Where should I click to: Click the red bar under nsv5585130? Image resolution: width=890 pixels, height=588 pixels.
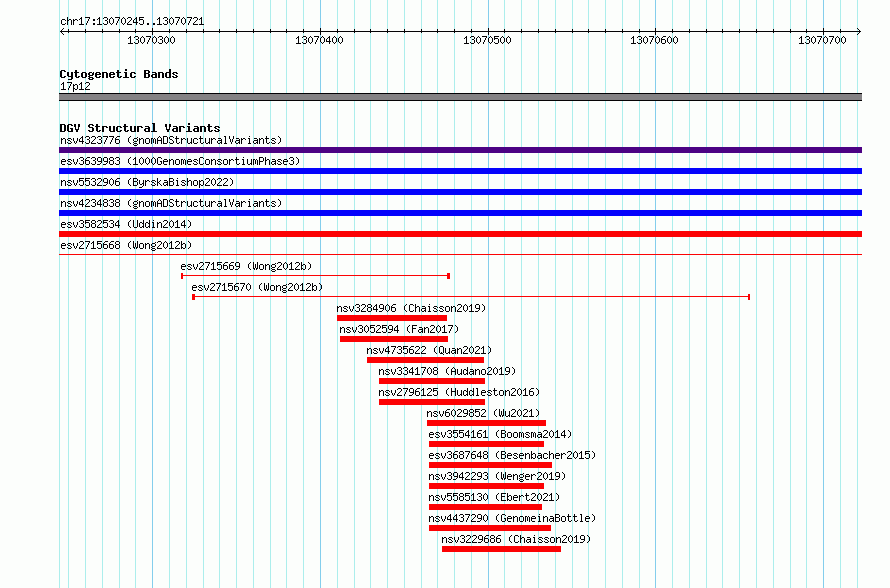click(x=485, y=507)
